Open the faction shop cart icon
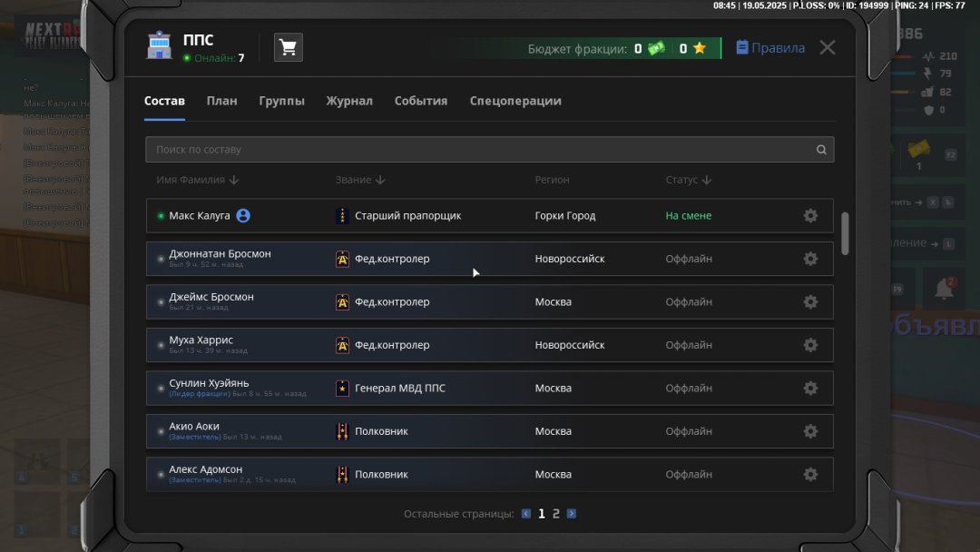Screen dimensions: 980x552 coord(289,48)
